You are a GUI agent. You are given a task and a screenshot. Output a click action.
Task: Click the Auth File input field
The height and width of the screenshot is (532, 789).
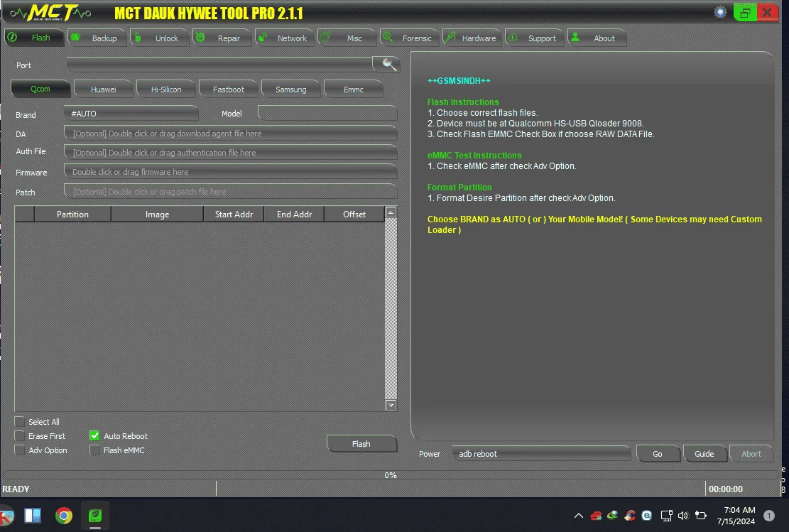231,153
